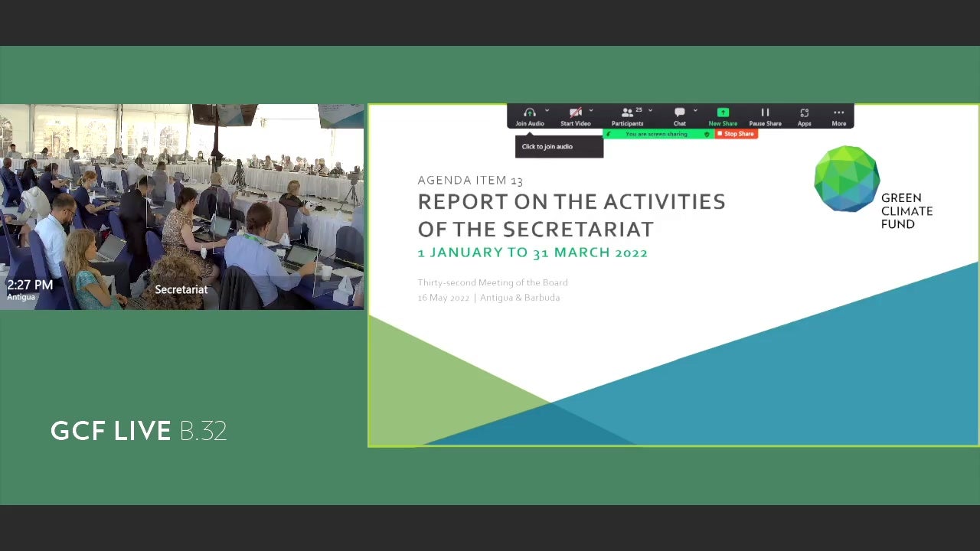Screen dimensions: 980x551
Task: Click the '16 May 2022 | Antigua & Barbuda' line
Action: (488, 298)
